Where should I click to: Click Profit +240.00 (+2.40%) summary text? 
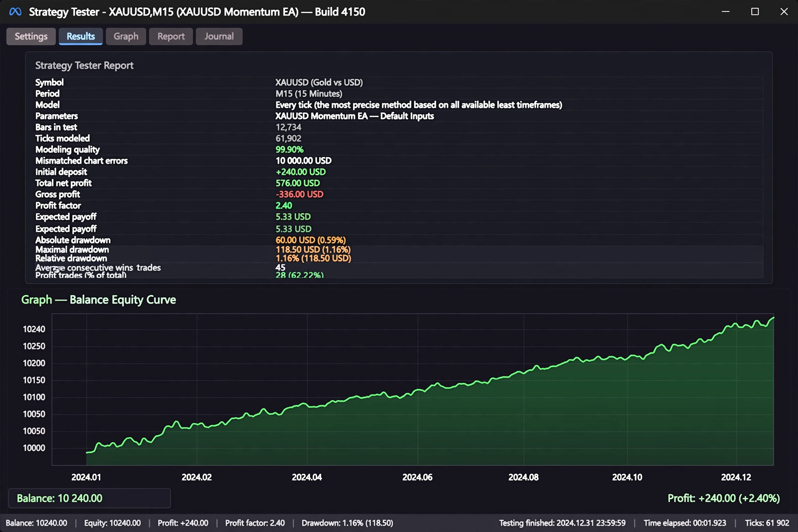pyautogui.click(x=724, y=498)
